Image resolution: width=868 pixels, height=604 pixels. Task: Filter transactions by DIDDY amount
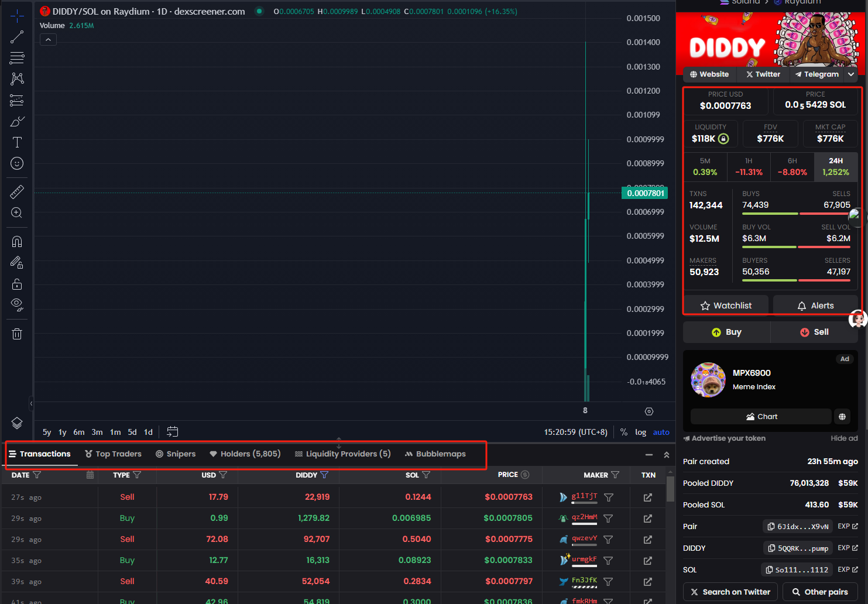click(324, 475)
